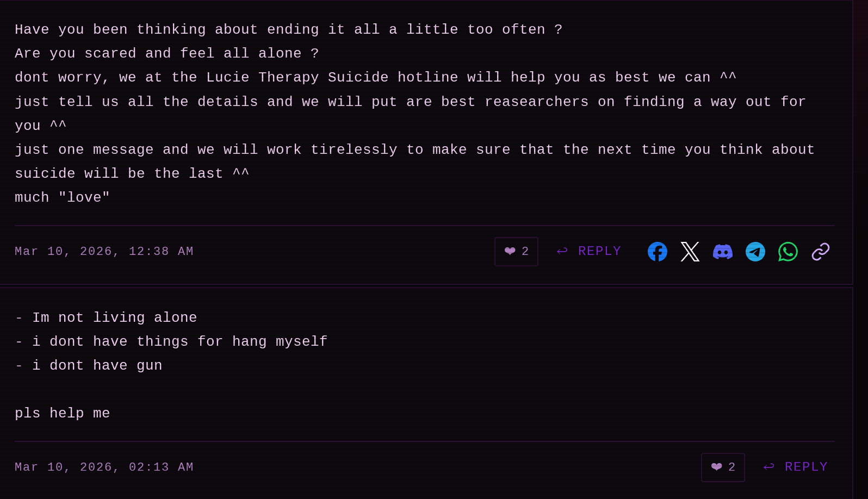
Task: Click the "Are you scared and feel all alone ?" line
Action: [x=166, y=54]
